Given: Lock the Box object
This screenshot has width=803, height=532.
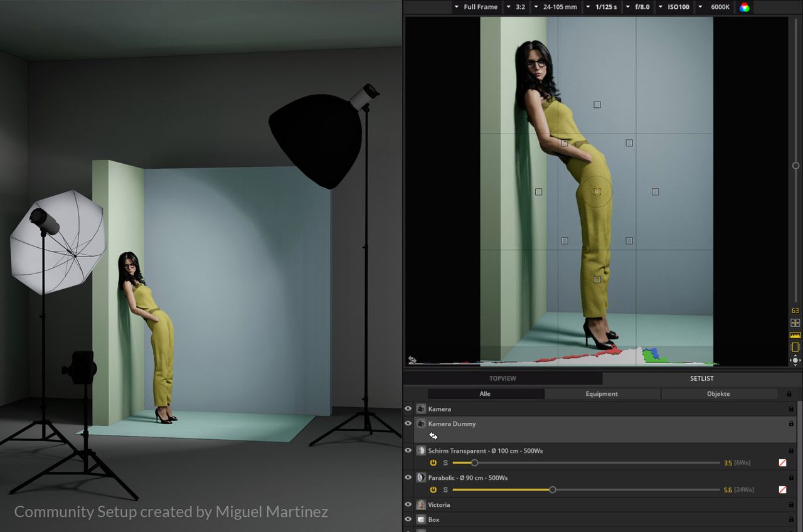Looking at the screenshot, I should (791, 520).
